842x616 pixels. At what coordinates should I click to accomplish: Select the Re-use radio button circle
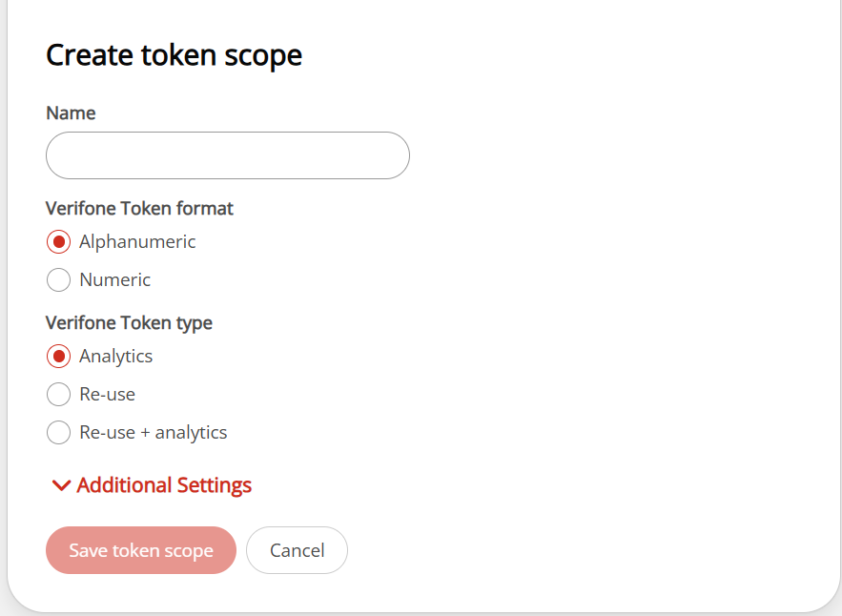click(x=58, y=395)
